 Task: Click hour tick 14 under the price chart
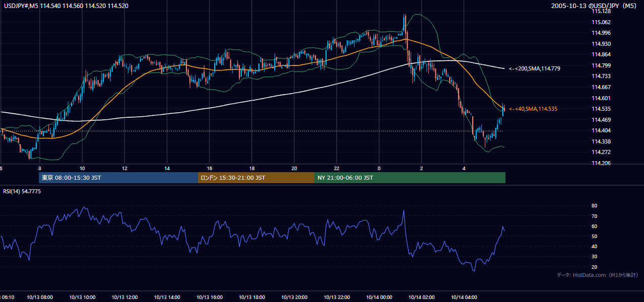click(x=167, y=168)
